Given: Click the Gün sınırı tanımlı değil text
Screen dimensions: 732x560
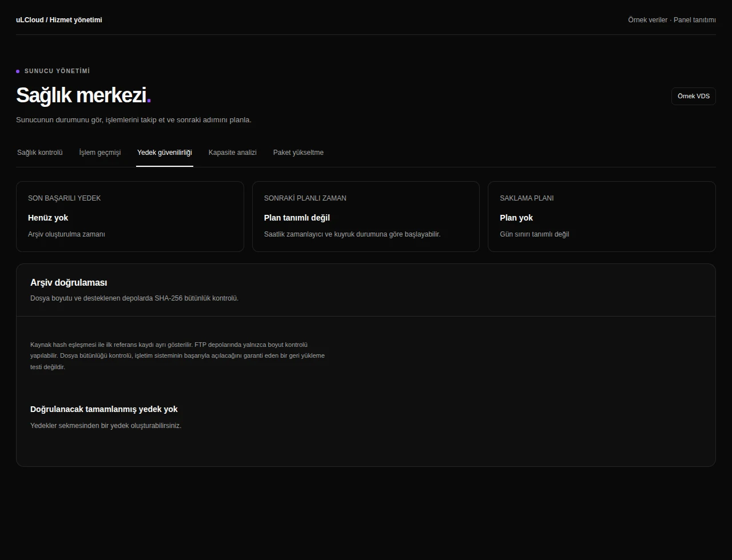Looking at the screenshot, I should 534,234.
